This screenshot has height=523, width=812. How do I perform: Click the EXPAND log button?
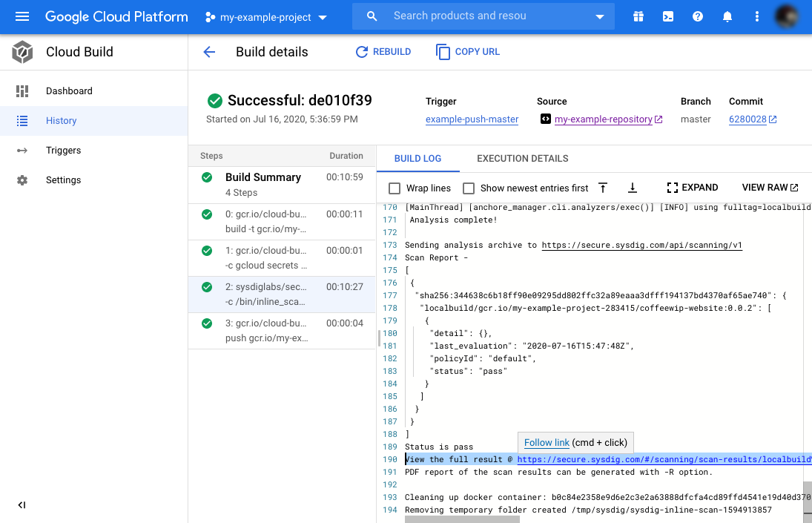point(693,188)
